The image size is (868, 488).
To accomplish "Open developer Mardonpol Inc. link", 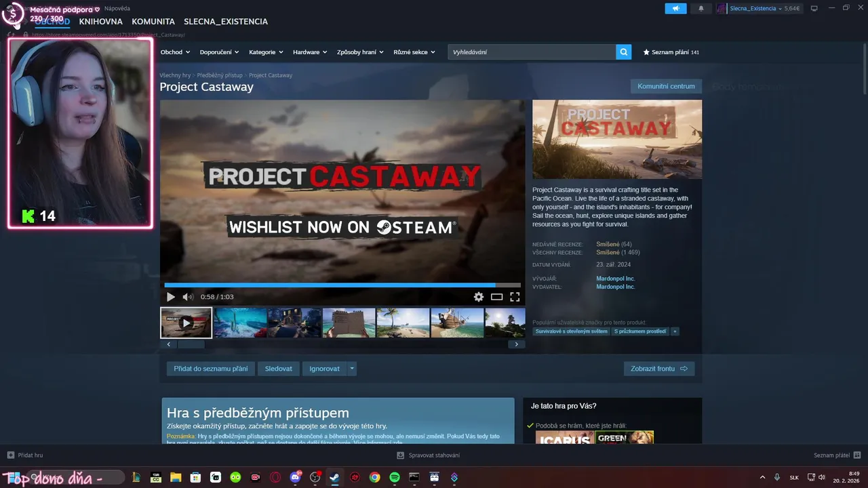I will point(616,279).
